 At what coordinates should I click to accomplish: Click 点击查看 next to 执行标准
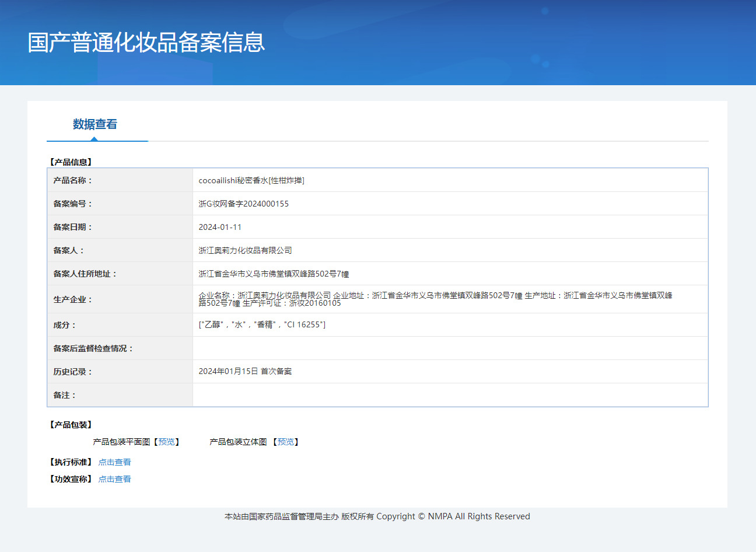114,462
